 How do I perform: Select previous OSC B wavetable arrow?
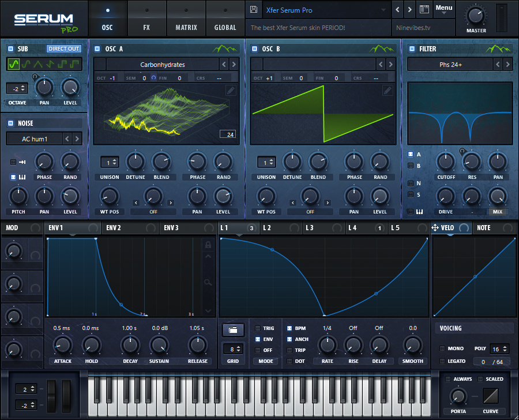coord(381,64)
